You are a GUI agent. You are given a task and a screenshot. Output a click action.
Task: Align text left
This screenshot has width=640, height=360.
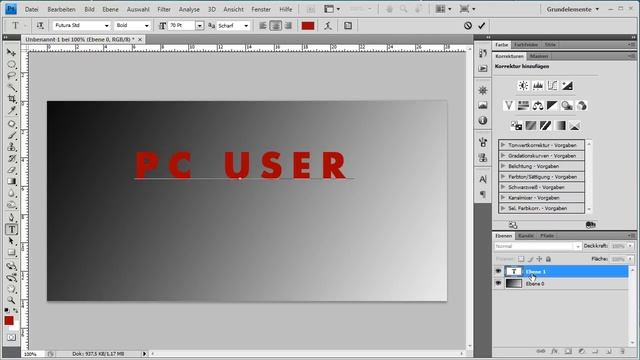(263, 25)
